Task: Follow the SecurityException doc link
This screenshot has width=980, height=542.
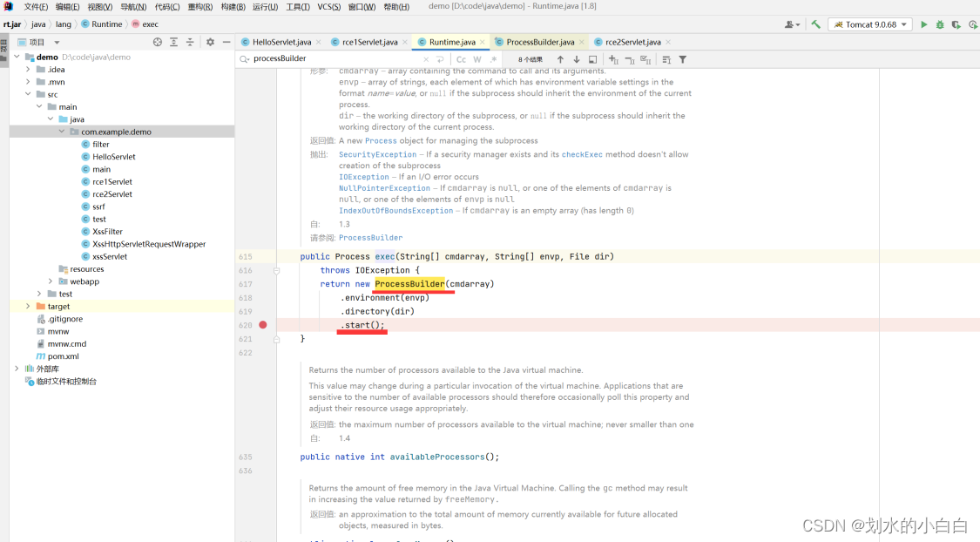Action: (x=377, y=154)
